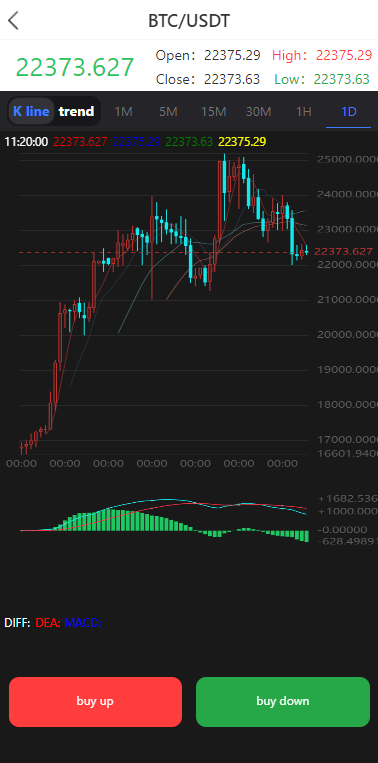Screen dimensions: 378x763
Task: Click the large 22373.627 current price
Action: click(75, 67)
